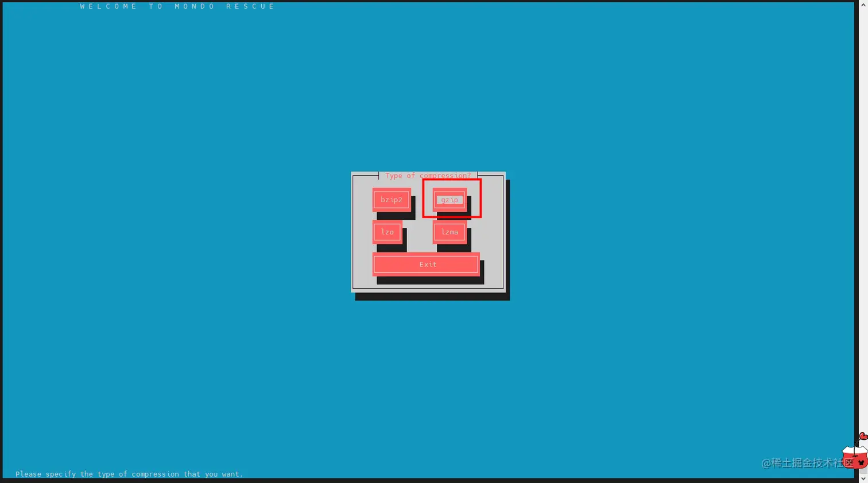
Task: Click the scrollbar down arrow at bottom right
Action: [863, 478]
